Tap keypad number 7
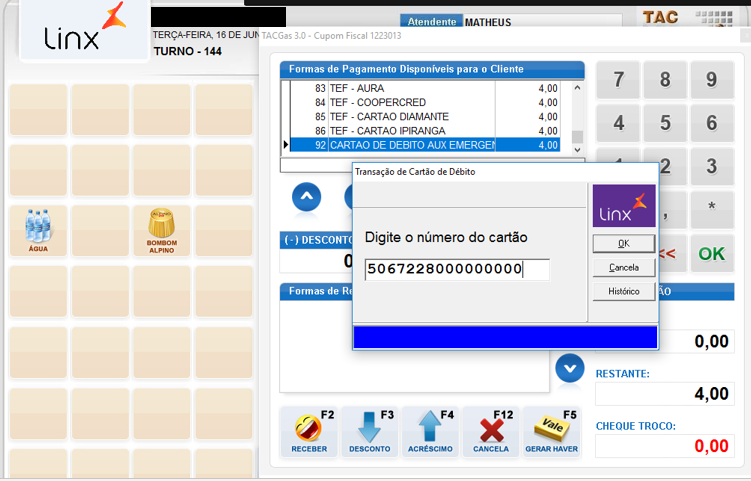Viewport: 751px width, 481px height. point(618,80)
